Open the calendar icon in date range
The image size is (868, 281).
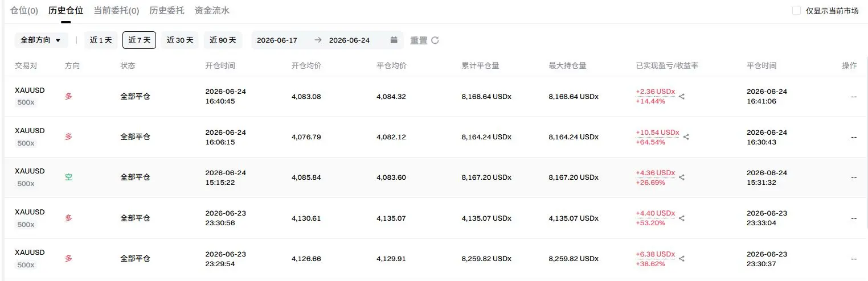[394, 40]
